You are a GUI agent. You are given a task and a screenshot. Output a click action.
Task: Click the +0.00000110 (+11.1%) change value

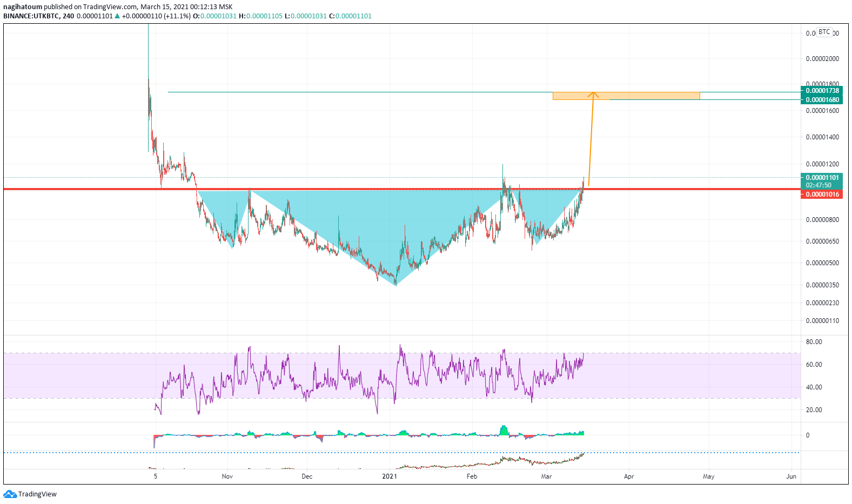(x=156, y=16)
